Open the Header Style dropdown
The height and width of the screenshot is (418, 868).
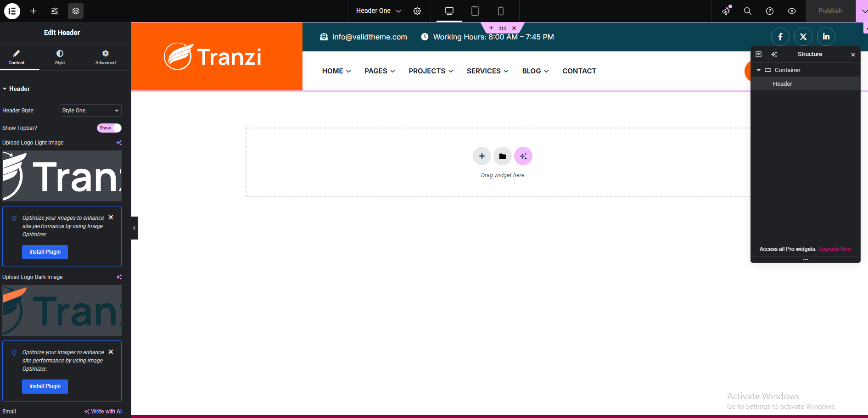pyautogui.click(x=90, y=111)
